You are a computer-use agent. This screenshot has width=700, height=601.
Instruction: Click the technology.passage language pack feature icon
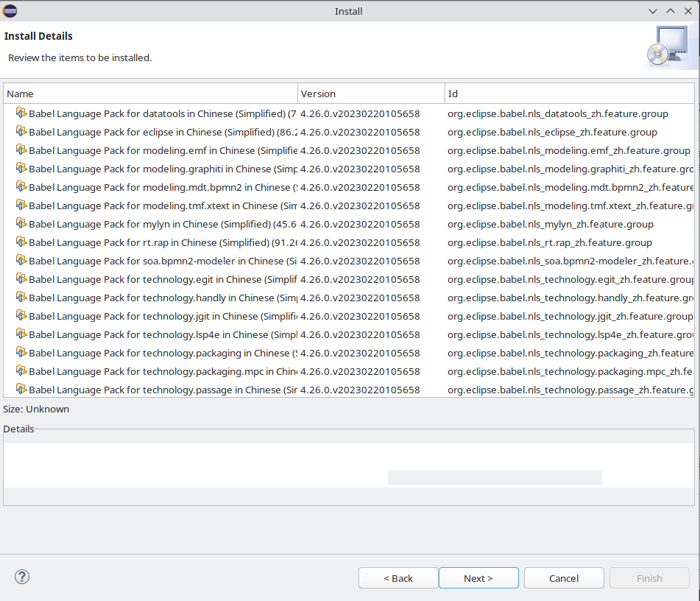tap(21, 388)
